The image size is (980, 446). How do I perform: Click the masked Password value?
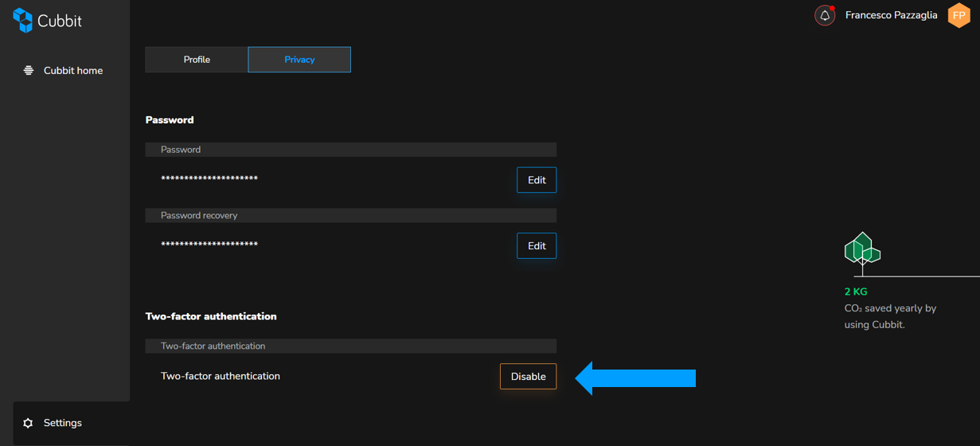209,179
